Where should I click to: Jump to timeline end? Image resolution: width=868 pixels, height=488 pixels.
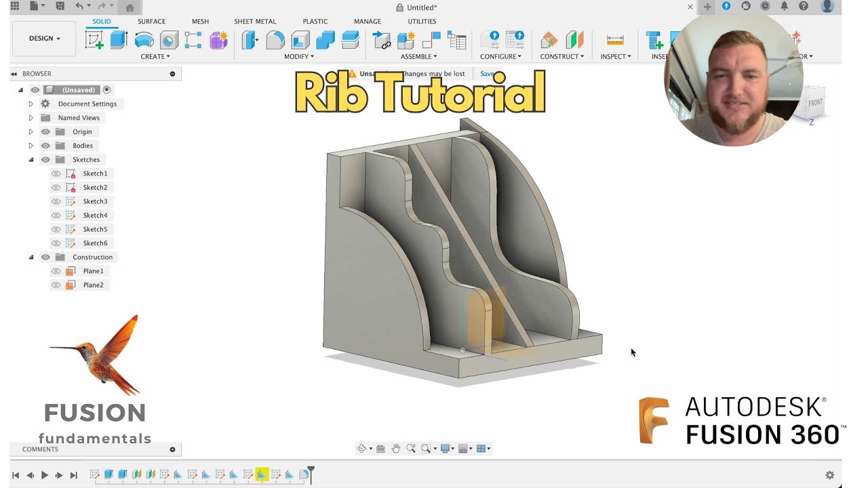pos(74,475)
